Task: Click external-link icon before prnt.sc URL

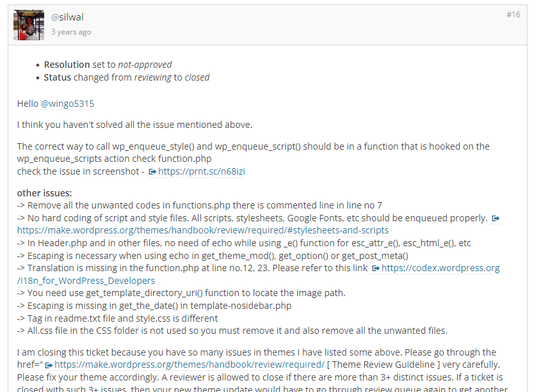Action: [x=152, y=171]
